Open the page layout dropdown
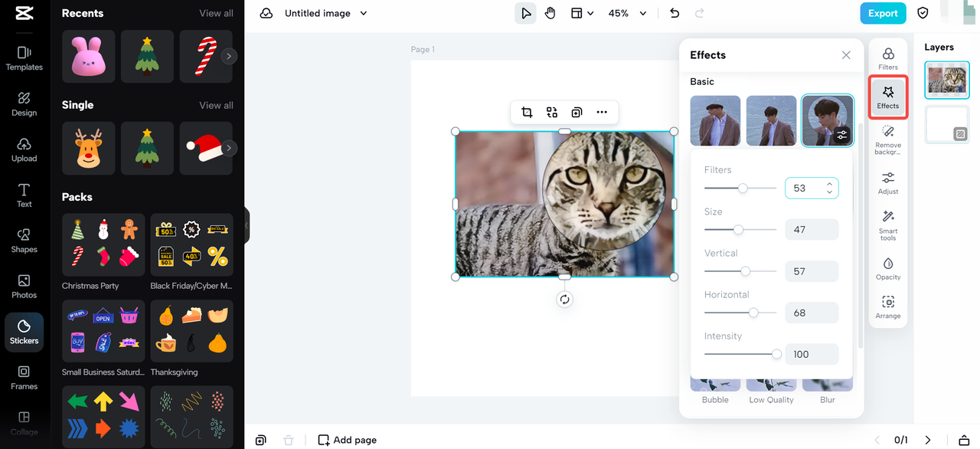This screenshot has width=980, height=449. [x=582, y=14]
